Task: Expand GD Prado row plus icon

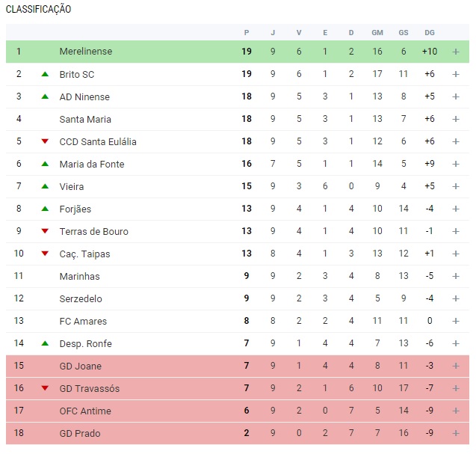Action: (455, 433)
